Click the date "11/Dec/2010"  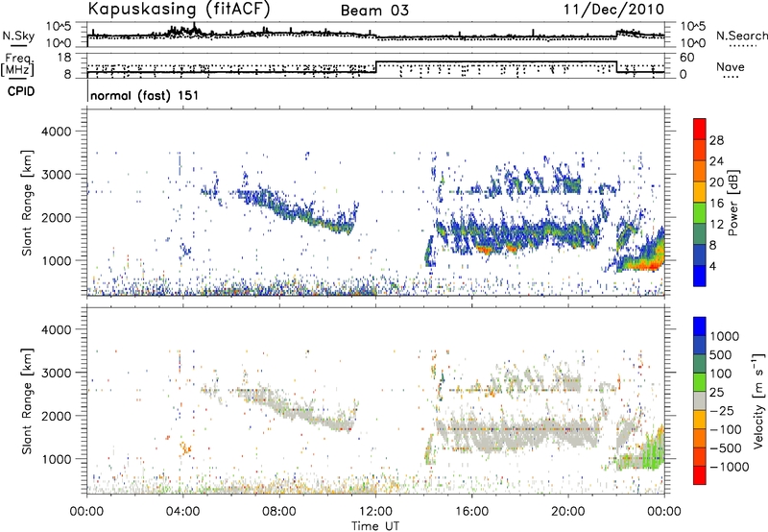[613, 10]
